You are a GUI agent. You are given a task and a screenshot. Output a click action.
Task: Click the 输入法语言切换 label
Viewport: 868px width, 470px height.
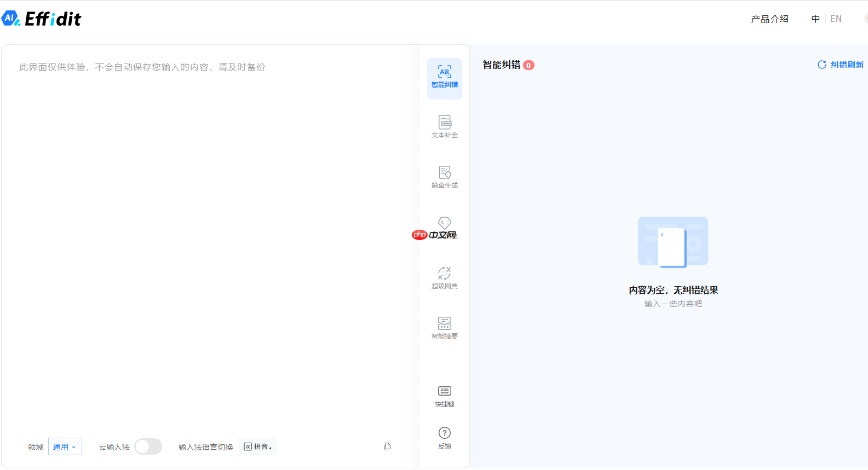point(205,447)
